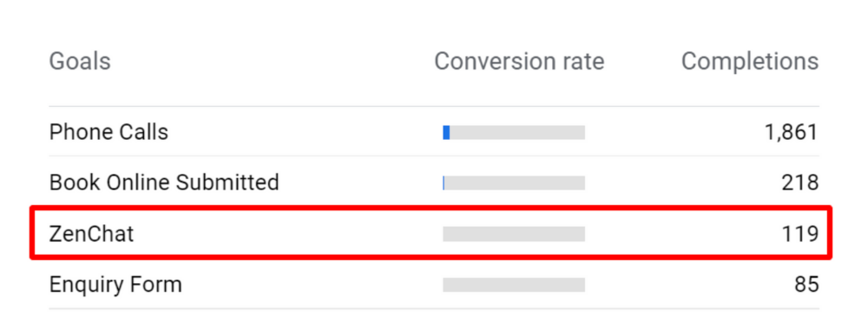Click the gray portion of Phone Calls bar
Image resolution: width=868 pixels, height=325 pixels.
(517, 133)
